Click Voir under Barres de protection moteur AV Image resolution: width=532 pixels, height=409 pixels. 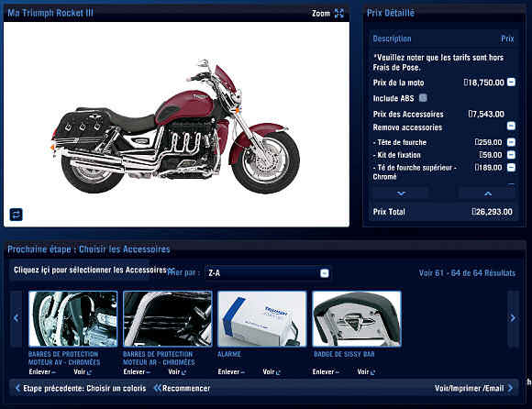coord(83,372)
